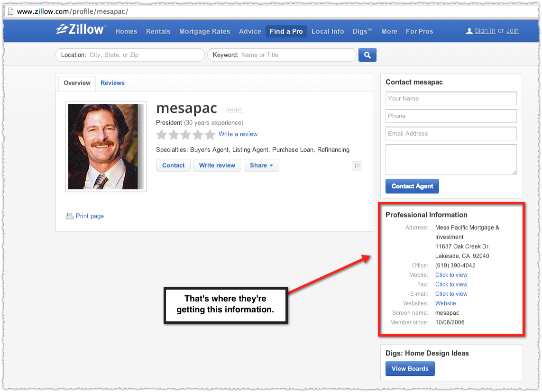Screen dimensions: 542x392
Task: Click the Write a review link
Action: coord(238,134)
